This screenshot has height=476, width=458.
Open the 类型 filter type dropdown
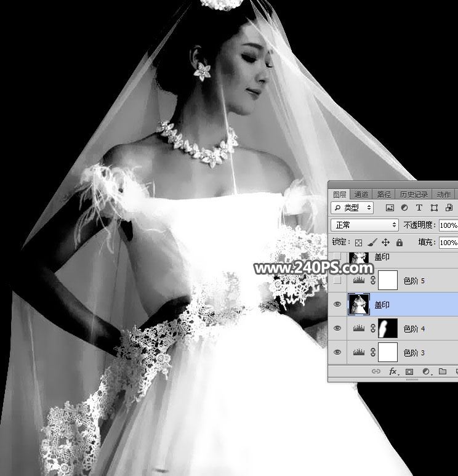click(353, 208)
